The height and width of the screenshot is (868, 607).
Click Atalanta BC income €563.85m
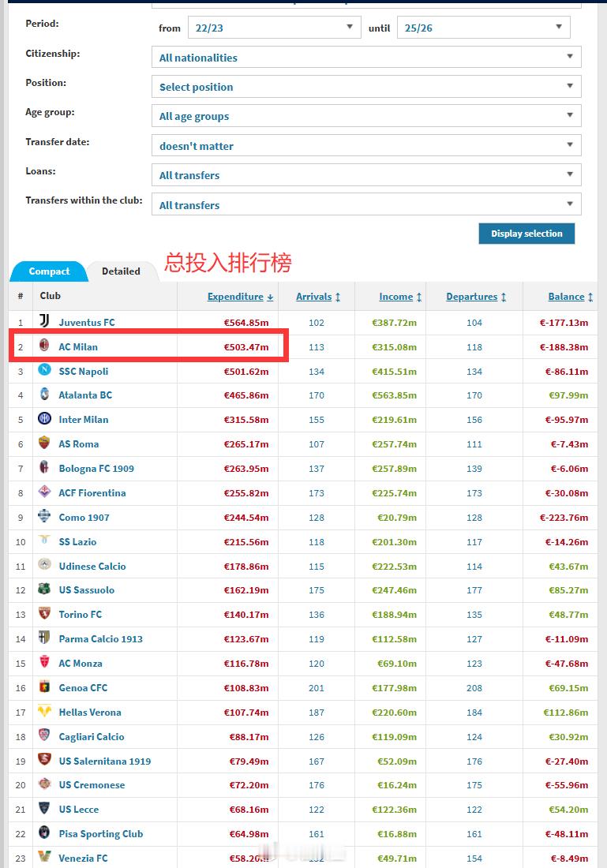(395, 395)
